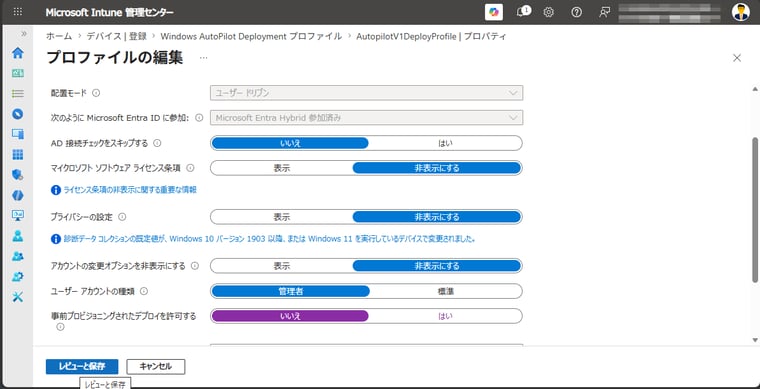Show info for ライセンス条項 setting
Image resolution: width=760 pixels, height=389 pixels.
pos(190,168)
